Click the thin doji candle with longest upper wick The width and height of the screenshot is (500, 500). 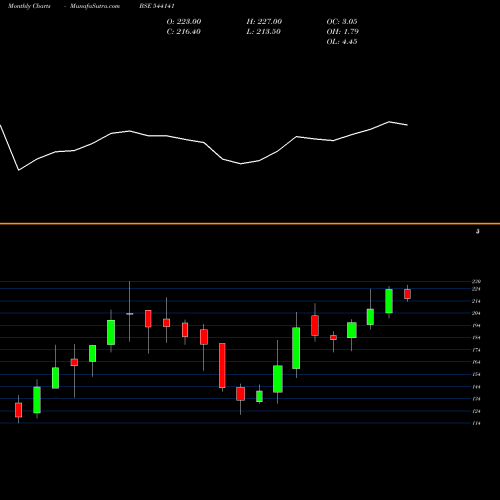(130, 314)
